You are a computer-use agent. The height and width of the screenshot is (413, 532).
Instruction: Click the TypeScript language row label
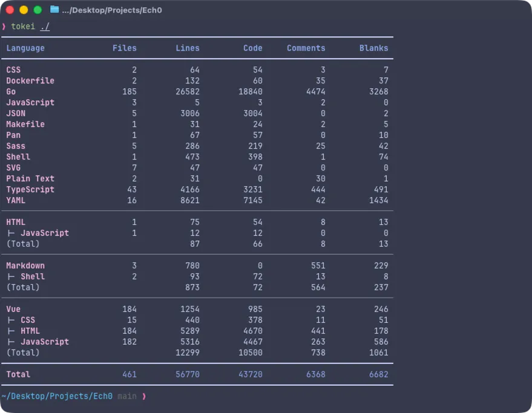[30, 189]
